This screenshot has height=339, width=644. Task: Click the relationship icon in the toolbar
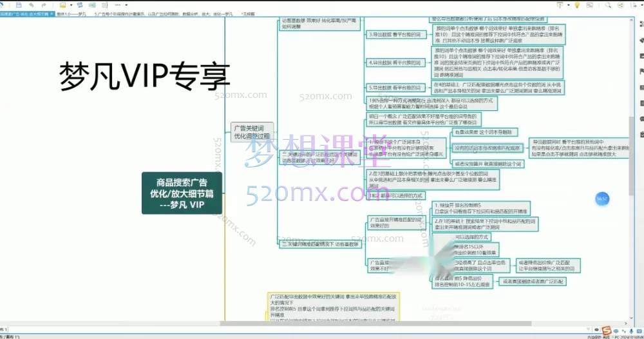tap(80, 5)
